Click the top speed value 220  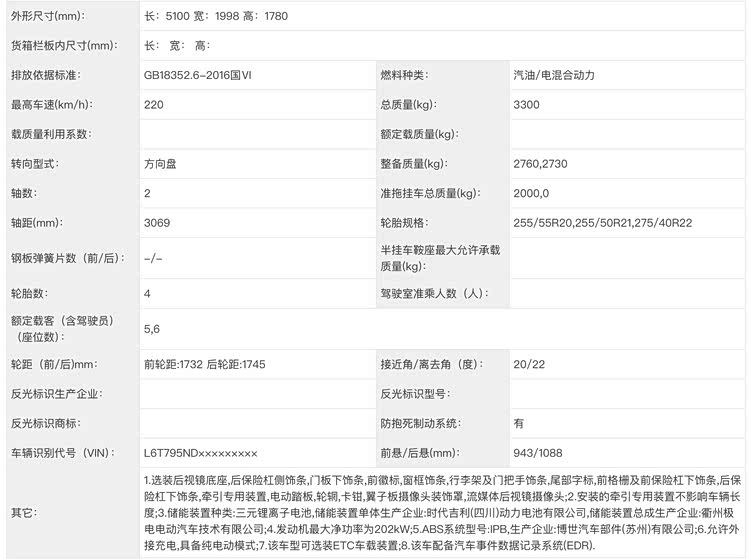pyautogui.click(x=154, y=104)
